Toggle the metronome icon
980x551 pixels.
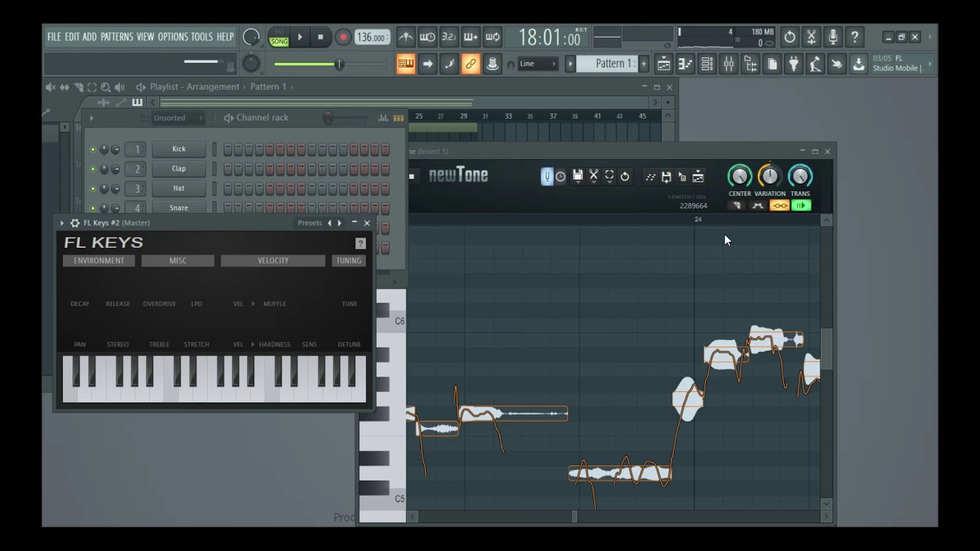point(406,37)
